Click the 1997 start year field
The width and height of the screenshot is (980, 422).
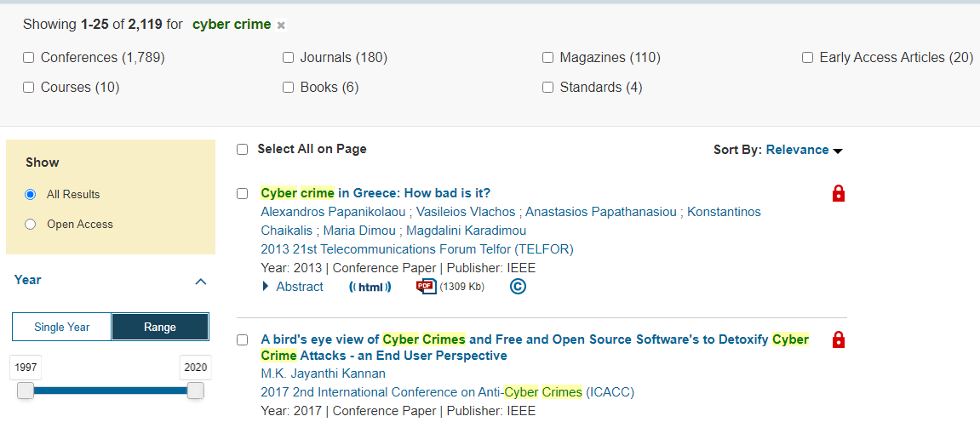click(26, 368)
